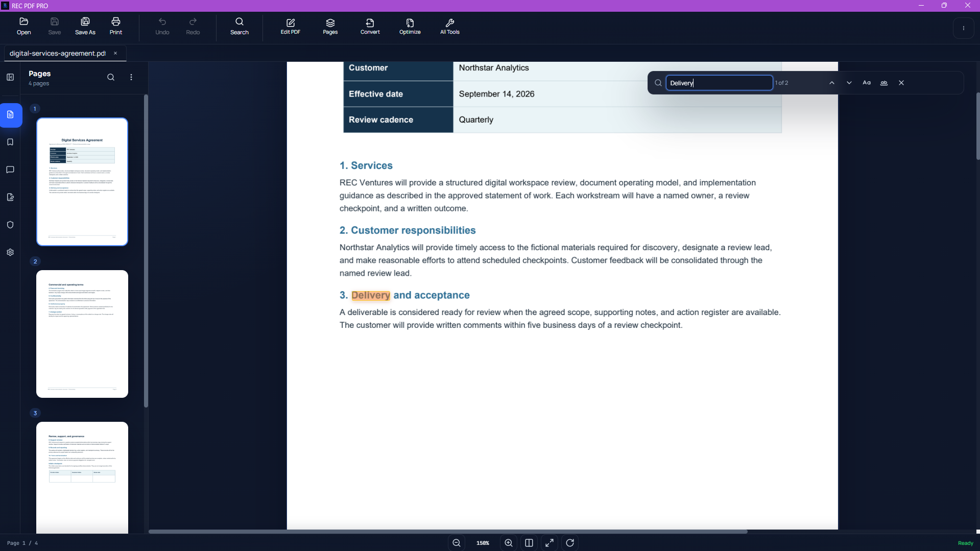The width and height of the screenshot is (980, 551).
Task: Open the comments panel in the sidebar
Action: pyautogui.click(x=10, y=170)
